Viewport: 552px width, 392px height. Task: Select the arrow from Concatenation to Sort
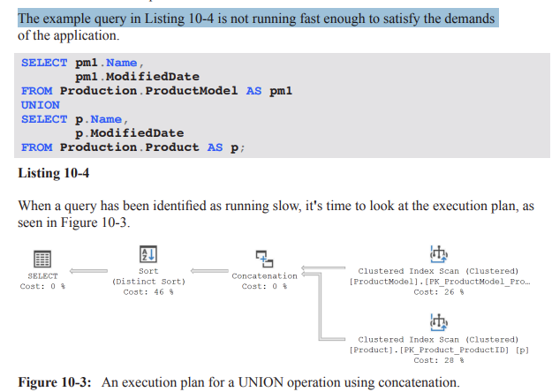209,271
